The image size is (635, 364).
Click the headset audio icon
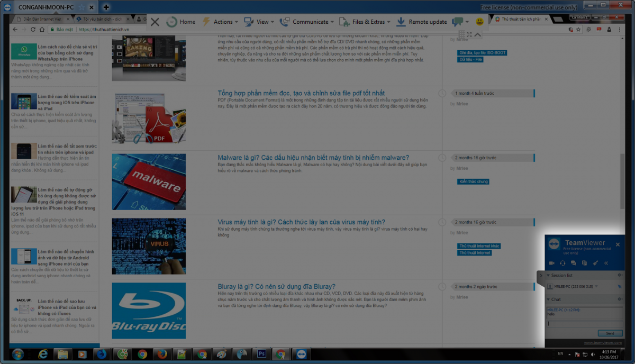coord(563,263)
